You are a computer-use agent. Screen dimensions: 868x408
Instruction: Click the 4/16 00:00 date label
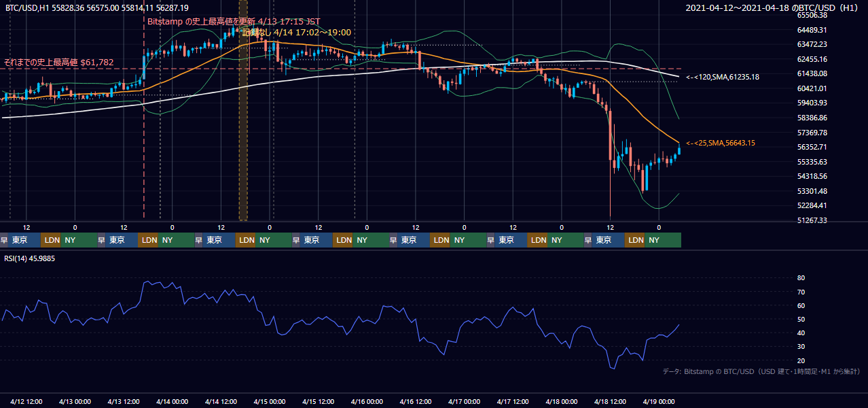pyautogui.click(x=367, y=401)
